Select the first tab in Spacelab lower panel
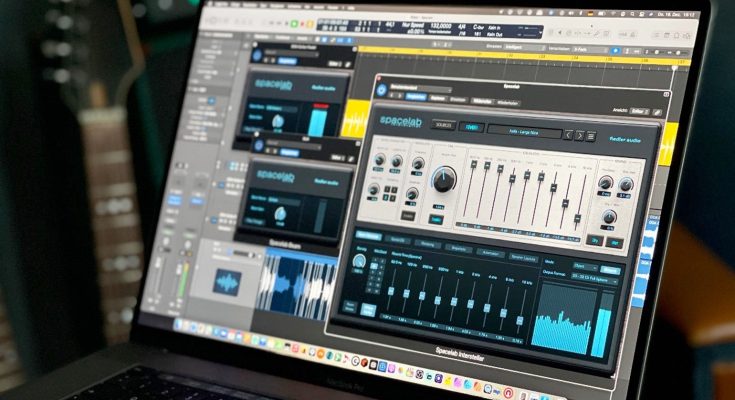This screenshot has height=400, width=735. coord(369,236)
